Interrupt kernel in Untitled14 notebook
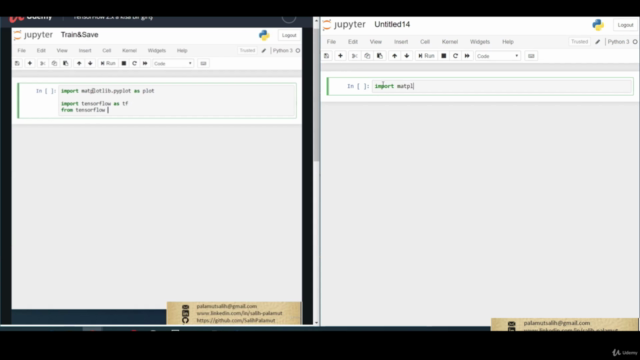Screen dimensions: 640x360 444,56
